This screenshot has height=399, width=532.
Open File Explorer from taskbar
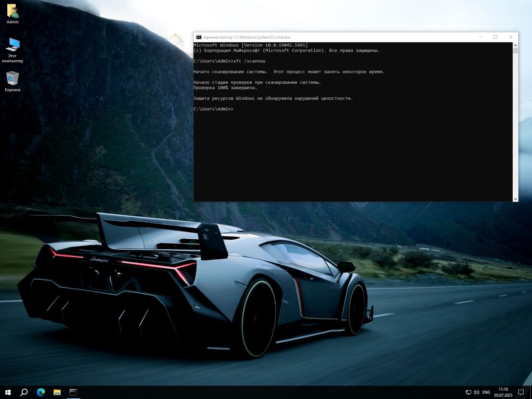coord(57,392)
